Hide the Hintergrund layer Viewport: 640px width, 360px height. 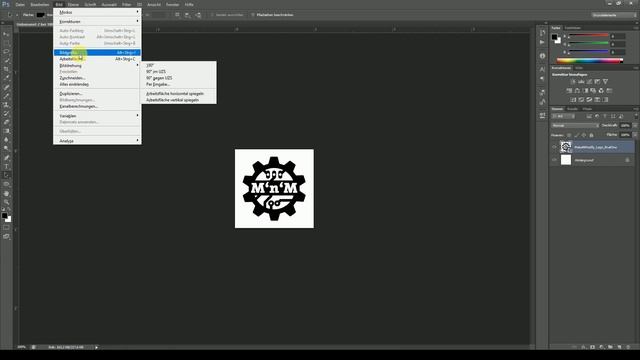554,160
